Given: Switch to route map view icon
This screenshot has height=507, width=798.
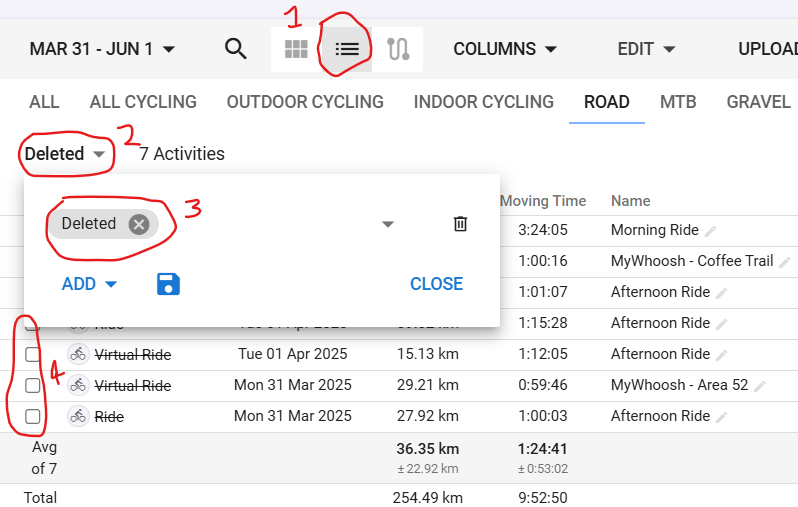Looking at the screenshot, I should tap(397, 49).
